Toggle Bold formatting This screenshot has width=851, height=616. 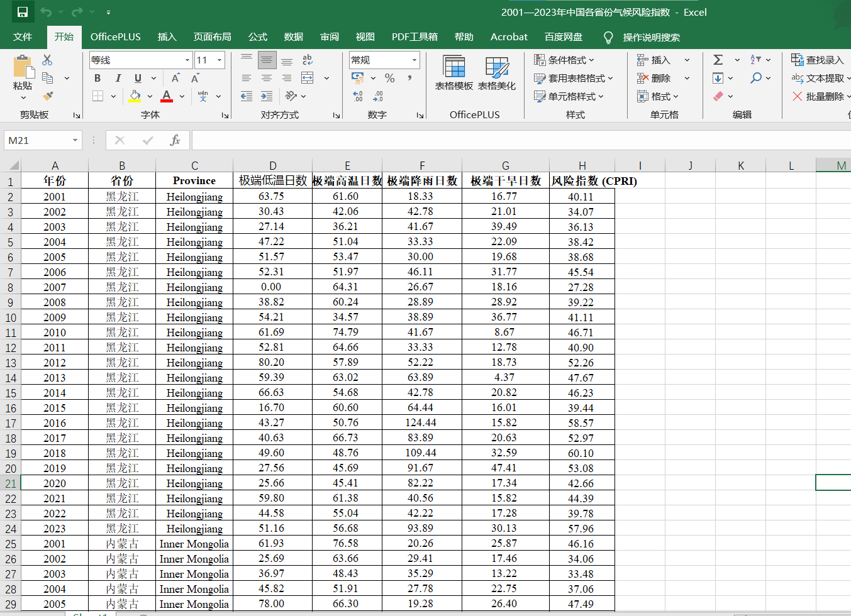(x=97, y=78)
